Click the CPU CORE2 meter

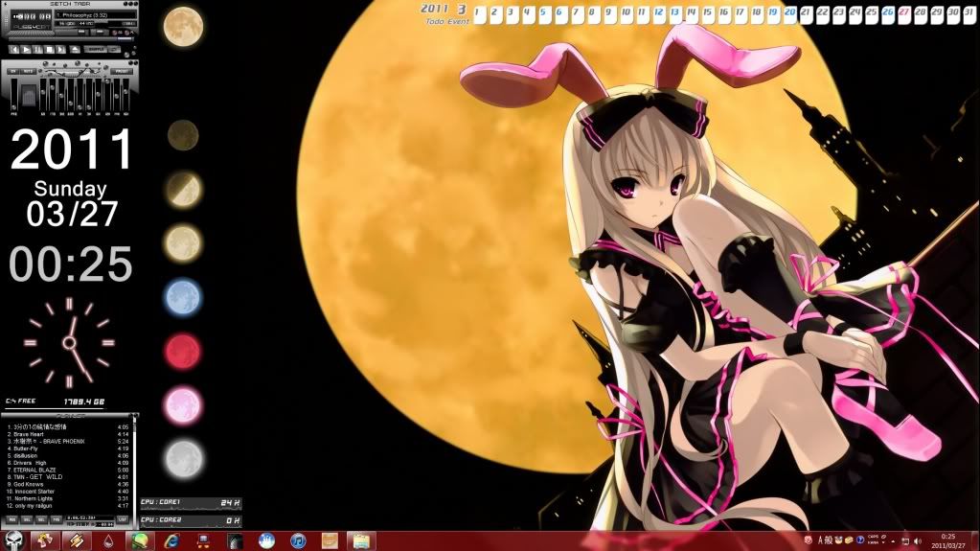pos(191,520)
